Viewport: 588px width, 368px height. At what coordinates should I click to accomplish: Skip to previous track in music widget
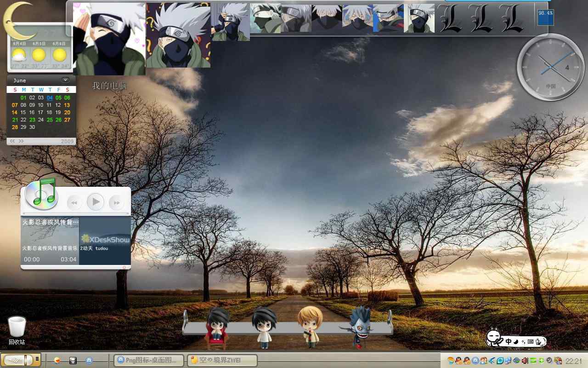74,202
